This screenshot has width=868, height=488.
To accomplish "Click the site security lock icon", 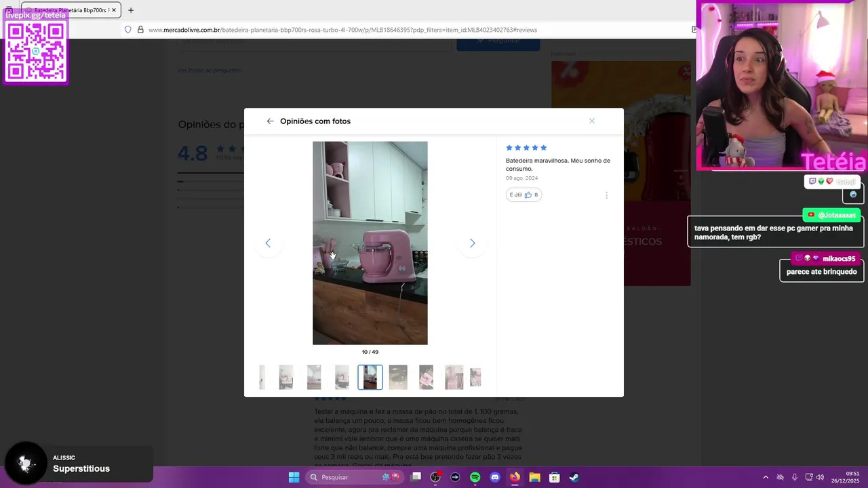I will point(140,30).
